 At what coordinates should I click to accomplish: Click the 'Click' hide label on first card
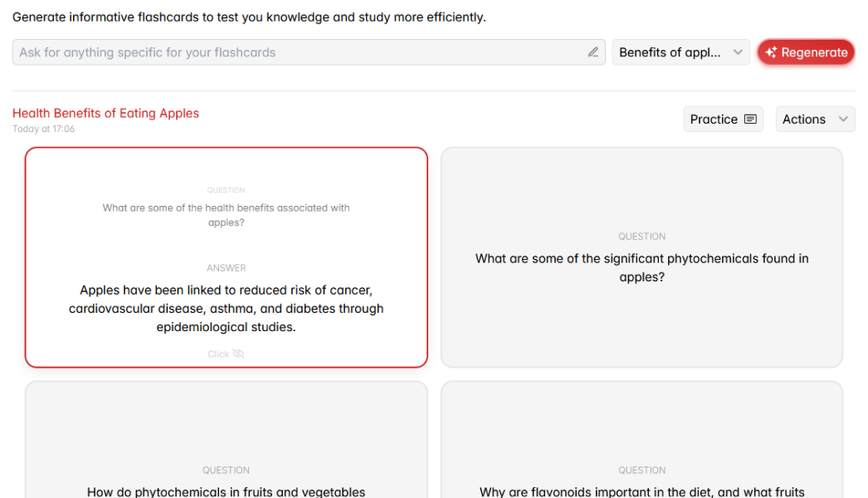218,354
